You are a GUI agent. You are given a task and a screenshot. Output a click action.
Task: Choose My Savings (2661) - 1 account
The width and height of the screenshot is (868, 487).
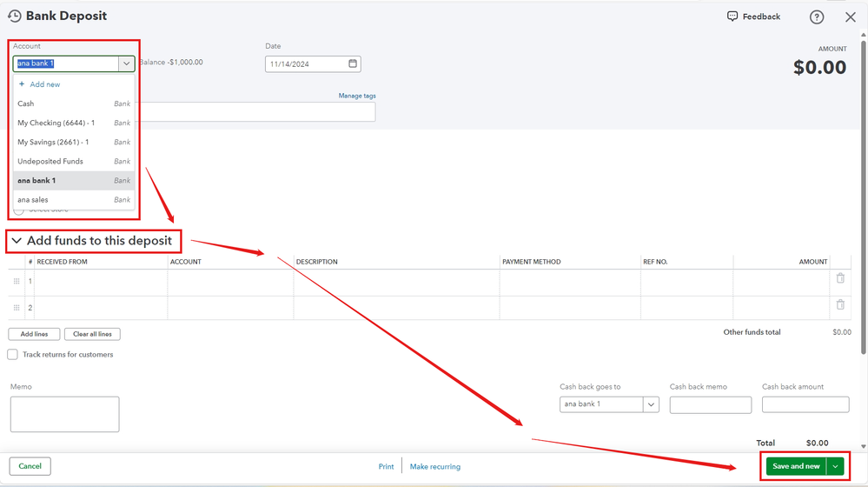(x=74, y=142)
